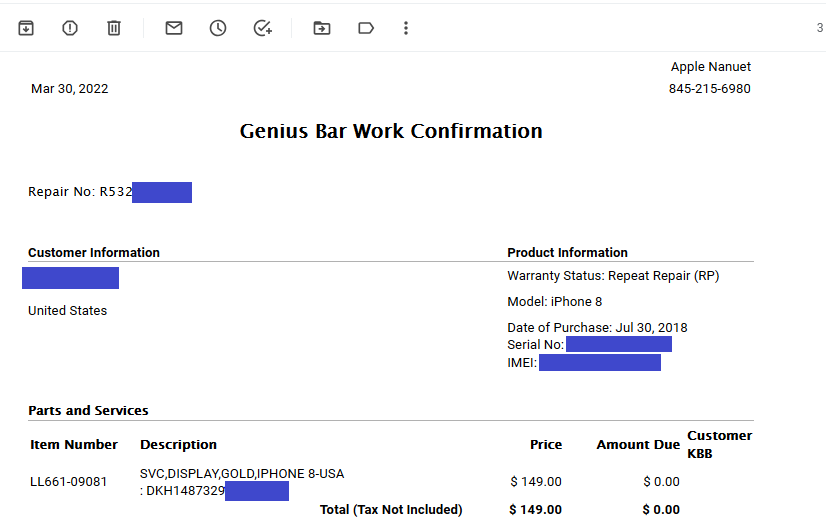Click the Genius Bar Work Confirmation heading
Image resolution: width=826 pixels, height=531 pixels.
(391, 131)
